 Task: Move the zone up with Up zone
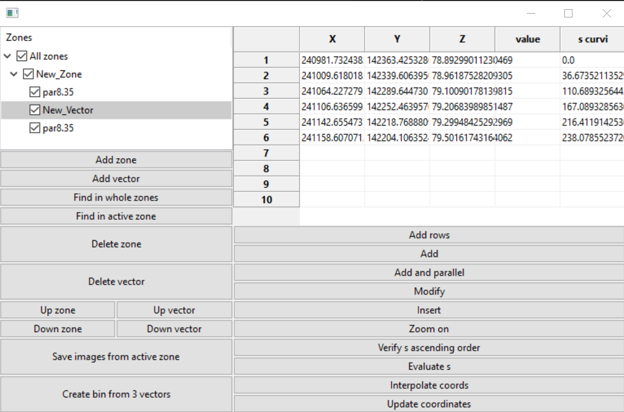(x=58, y=310)
